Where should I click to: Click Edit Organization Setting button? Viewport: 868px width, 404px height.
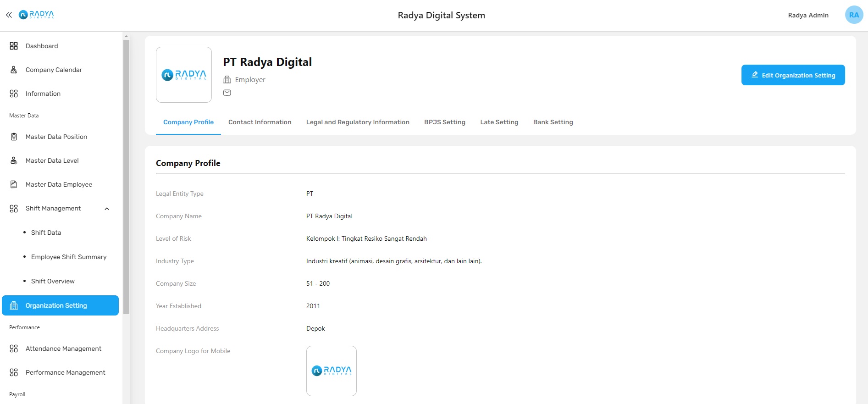(793, 75)
